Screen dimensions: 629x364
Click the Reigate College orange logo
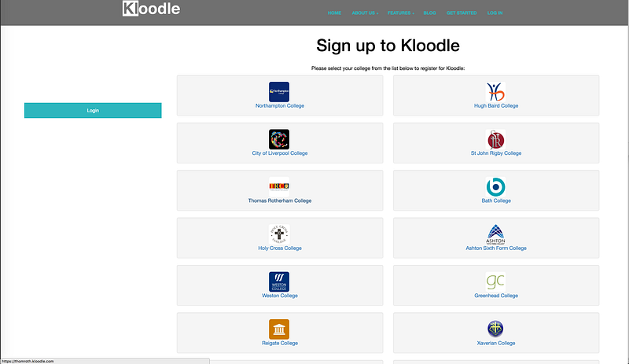pyautogui.click(x=279, y=329)
